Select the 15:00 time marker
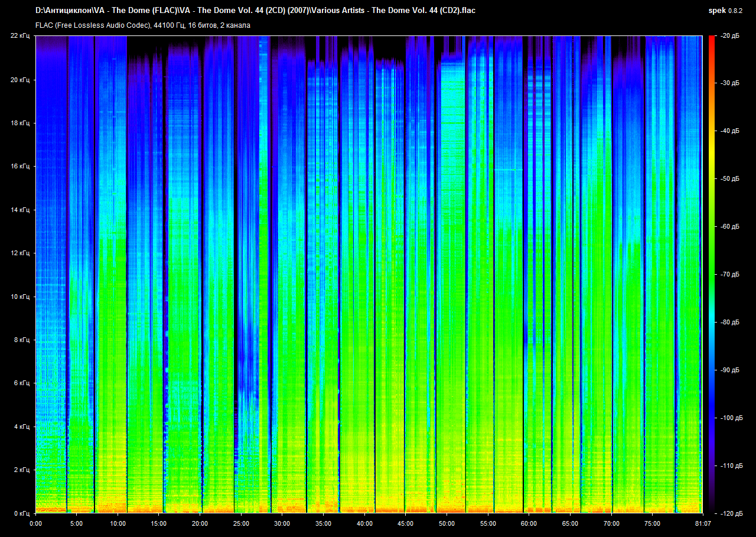756x537 pixels. [x=159, y=523]
